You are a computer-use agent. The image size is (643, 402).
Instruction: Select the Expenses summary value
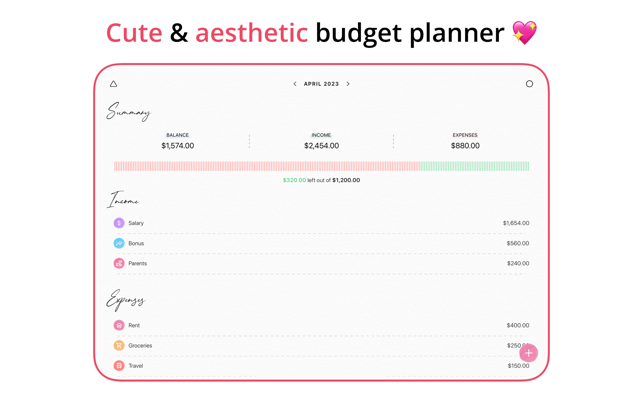click(x=465, y=146)
